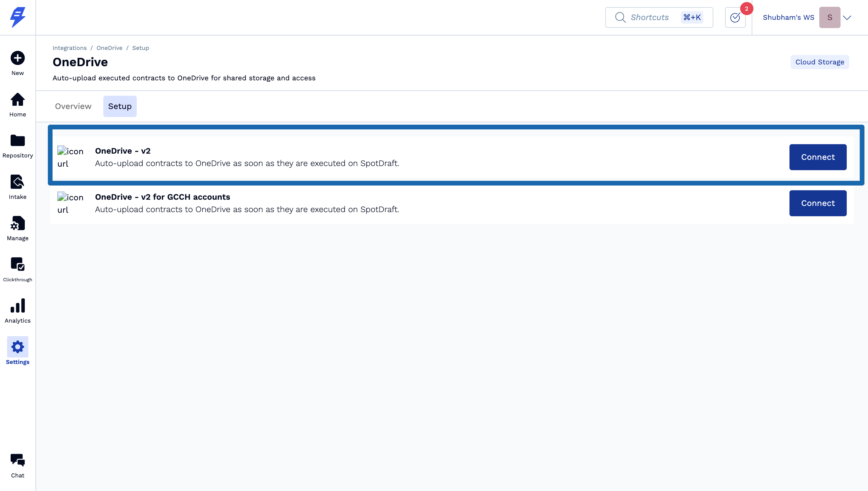Open Clickthrough from the sidebar
This screenshot has height=491, width=868.
(17, 264)
